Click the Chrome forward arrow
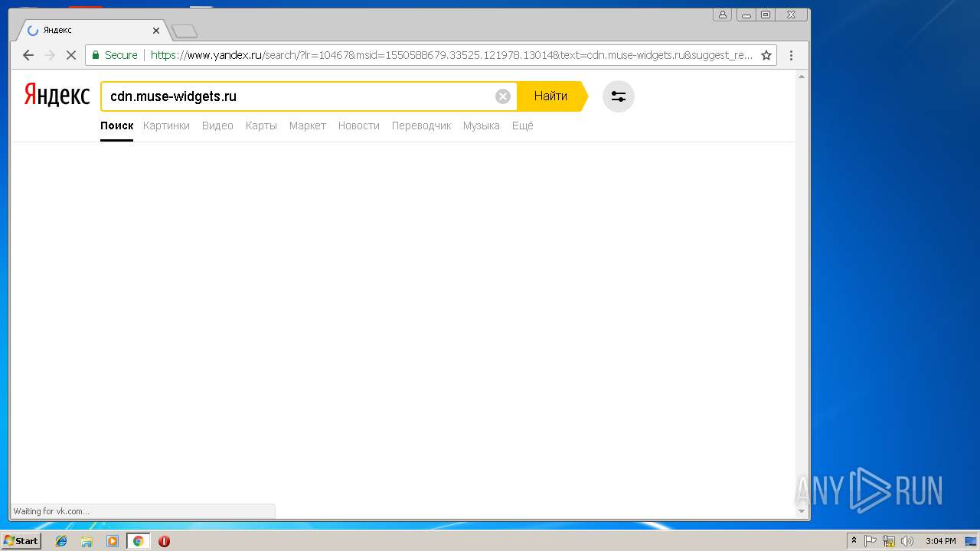Screen dimensions: 980x551 [50, 55]
